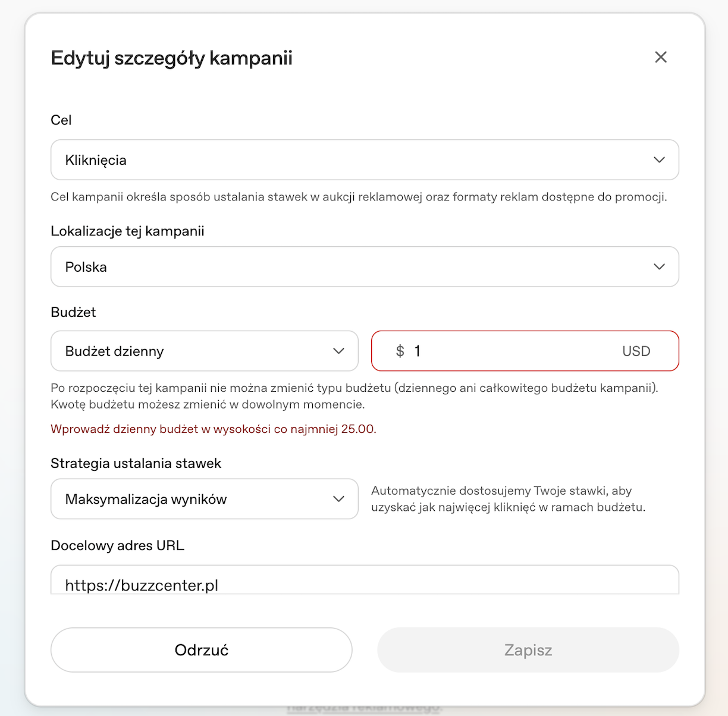
Task: Click the USD currency label
Action: 636,351
